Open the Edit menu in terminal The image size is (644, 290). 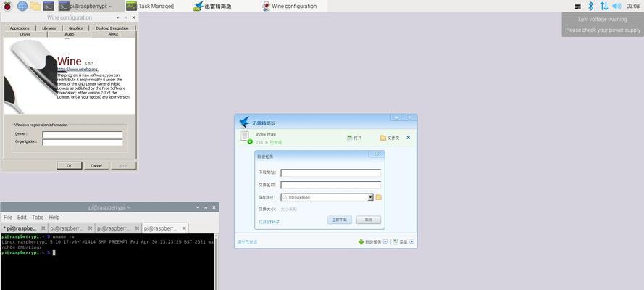(22, 217)
